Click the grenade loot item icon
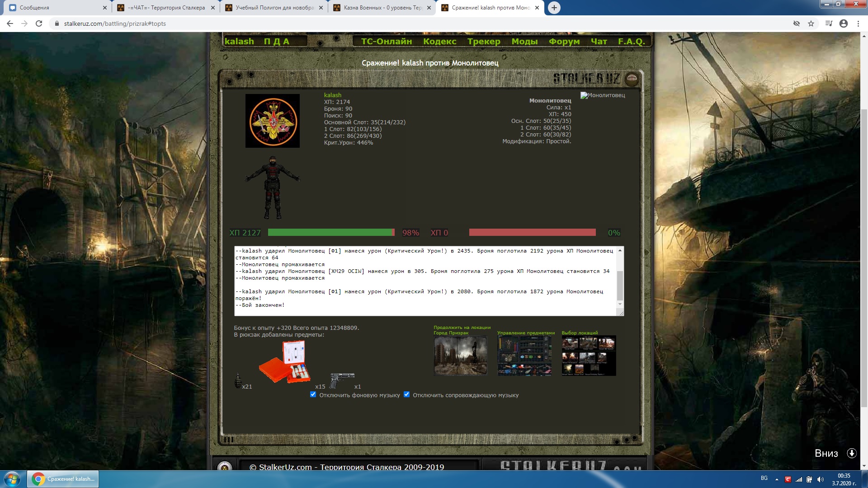 click(x=238, y=380)
